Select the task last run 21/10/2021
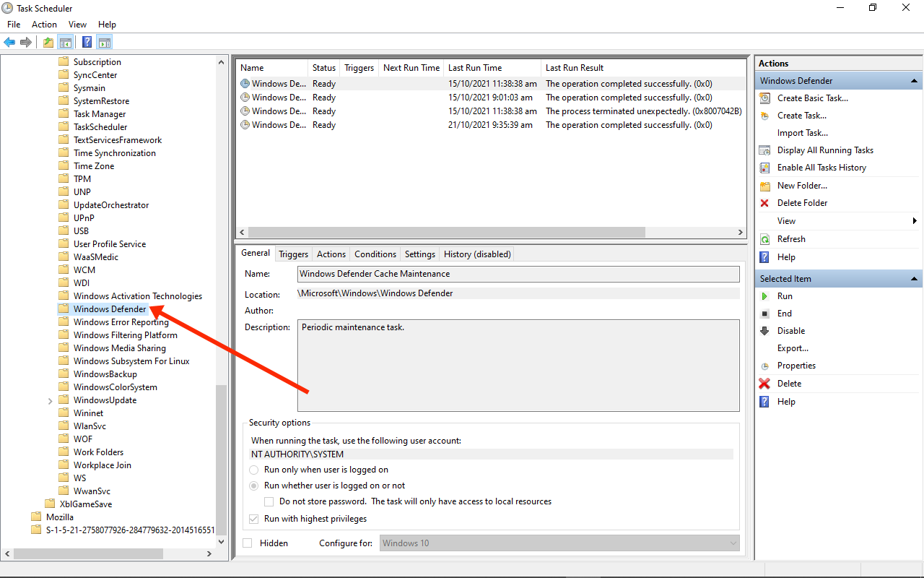 [491, 125]
